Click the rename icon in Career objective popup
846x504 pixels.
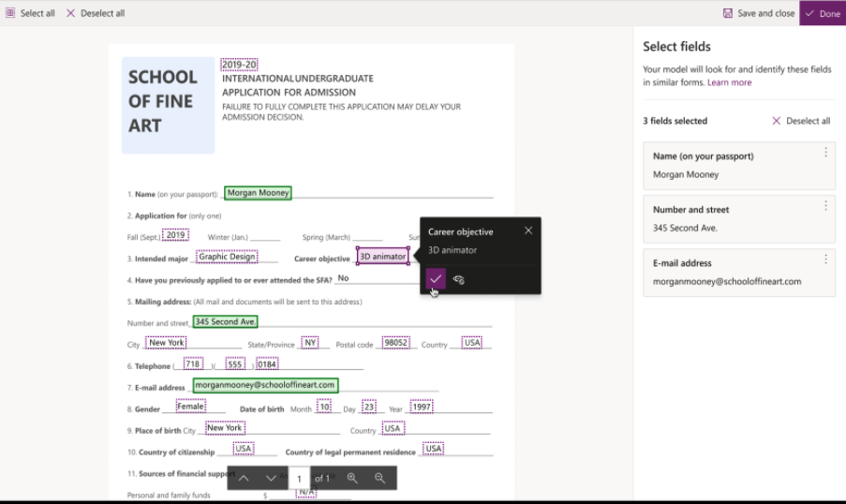(x=459, y=279)
